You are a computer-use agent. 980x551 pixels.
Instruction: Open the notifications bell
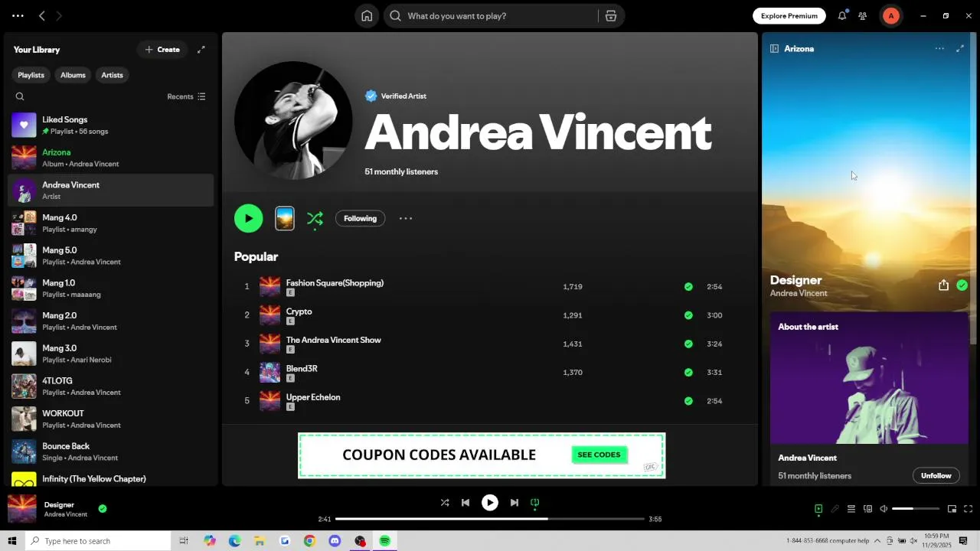(x=842, y=16)
